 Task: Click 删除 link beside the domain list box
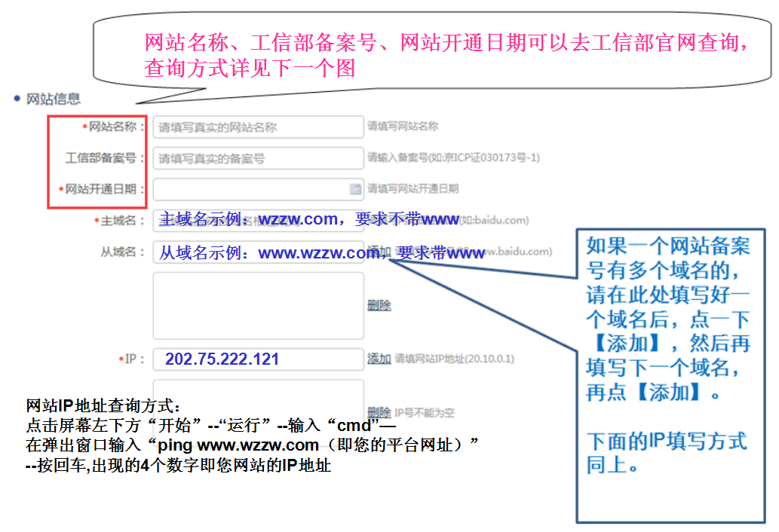click(379, 305)
